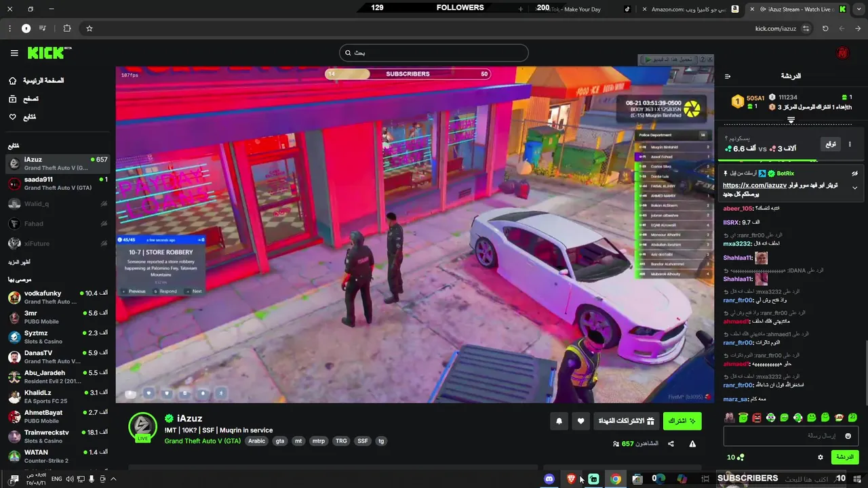Open Trainwreckstv channel in sidebar
The height and width of the screenshot is (488, 868).
[58, 436]
